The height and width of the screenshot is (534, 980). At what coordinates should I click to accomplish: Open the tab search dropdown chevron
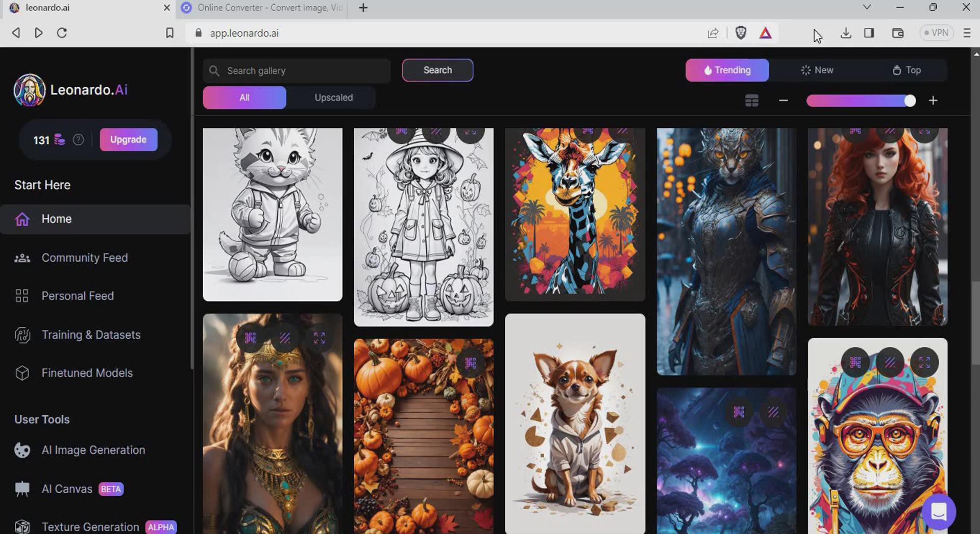click(866, 7)
